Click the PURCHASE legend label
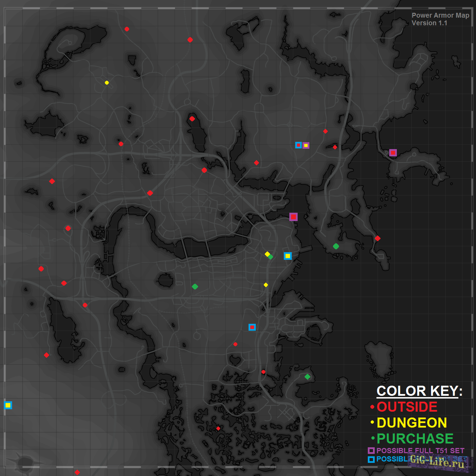The height and width of the screenshot is (476, 476). [x=415, y=439]
